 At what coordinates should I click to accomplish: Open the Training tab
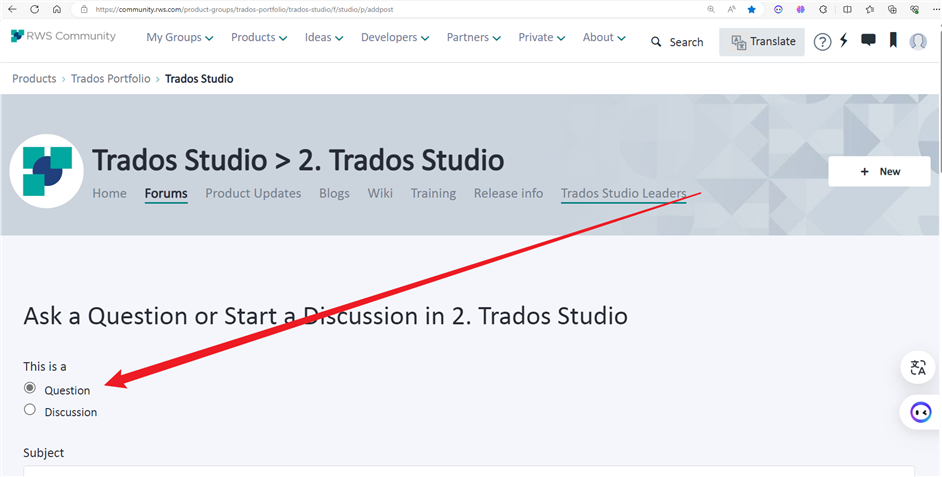pyautogui.click(x=433, y=193)
